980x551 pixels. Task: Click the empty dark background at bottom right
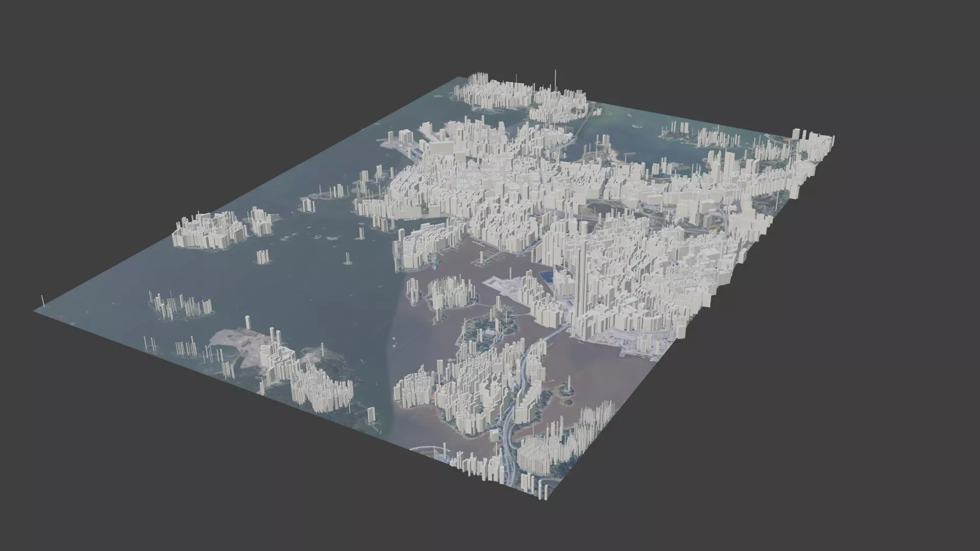coord(817,459)
